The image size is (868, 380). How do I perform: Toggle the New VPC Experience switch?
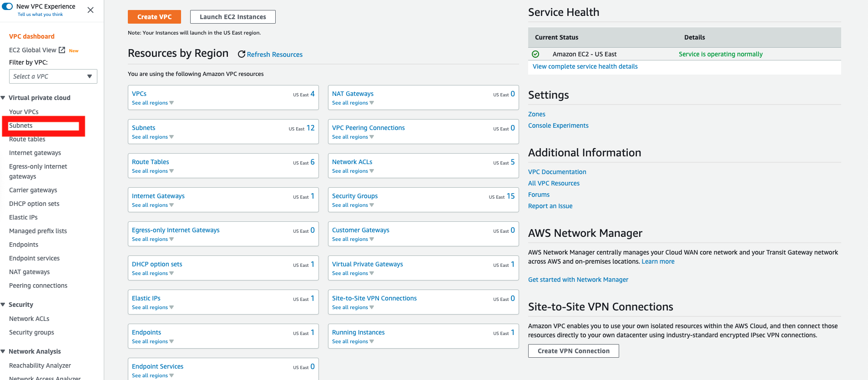(7, 6)
